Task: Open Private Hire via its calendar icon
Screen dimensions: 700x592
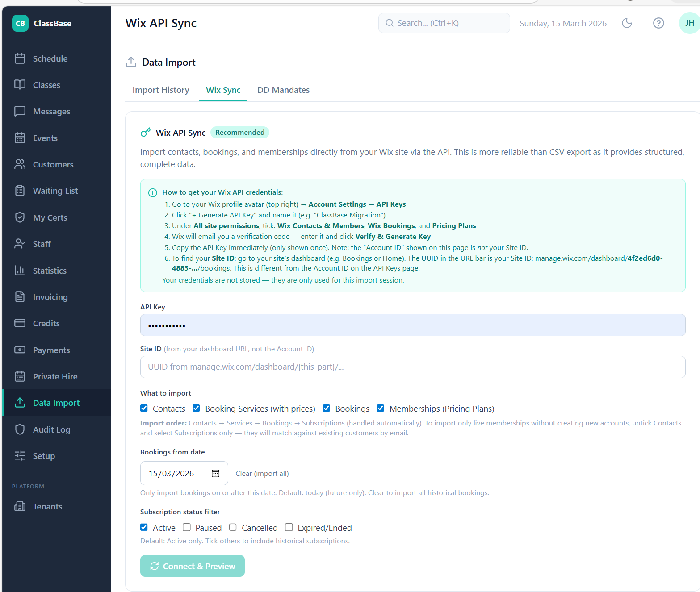Action: [x=20, y=376]
